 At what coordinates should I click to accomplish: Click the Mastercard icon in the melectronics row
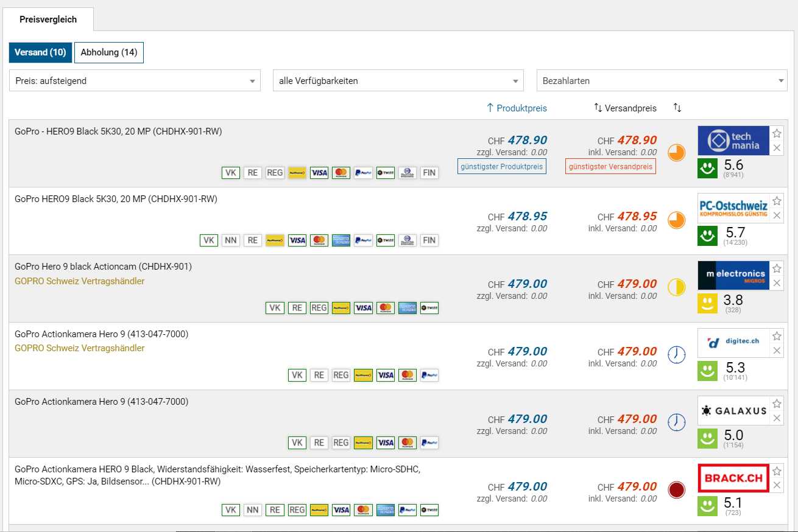point(386,308)
